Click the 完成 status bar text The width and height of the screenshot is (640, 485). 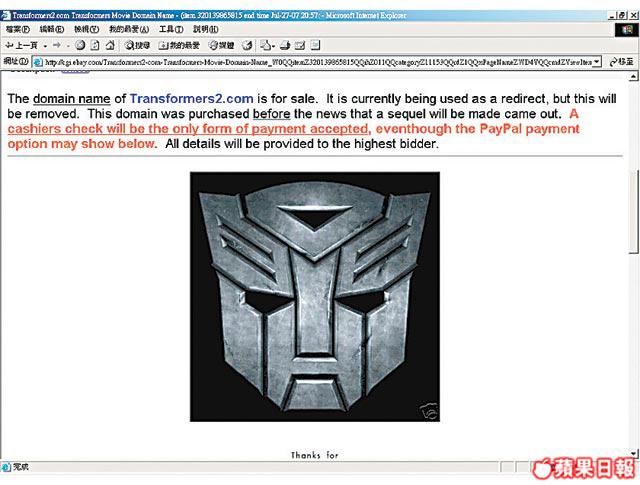click(x=21, y=467)
